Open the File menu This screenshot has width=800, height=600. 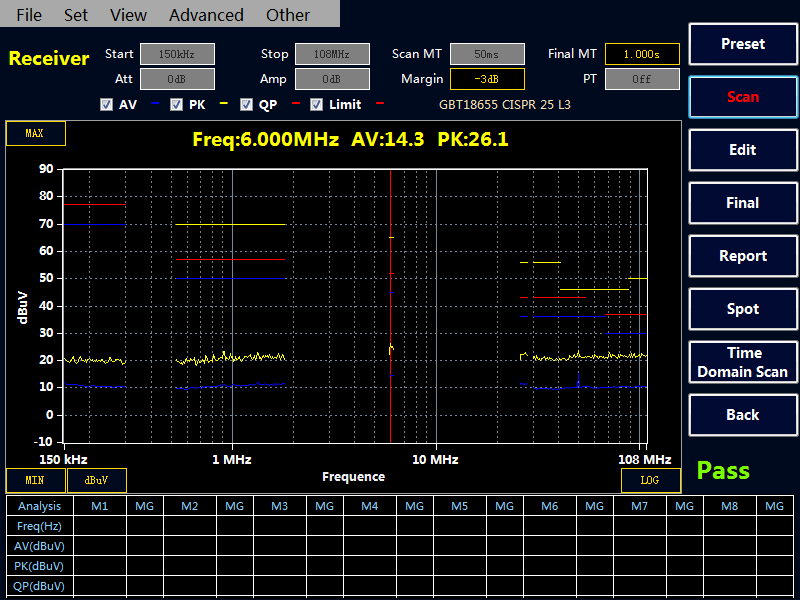(29, 15)
